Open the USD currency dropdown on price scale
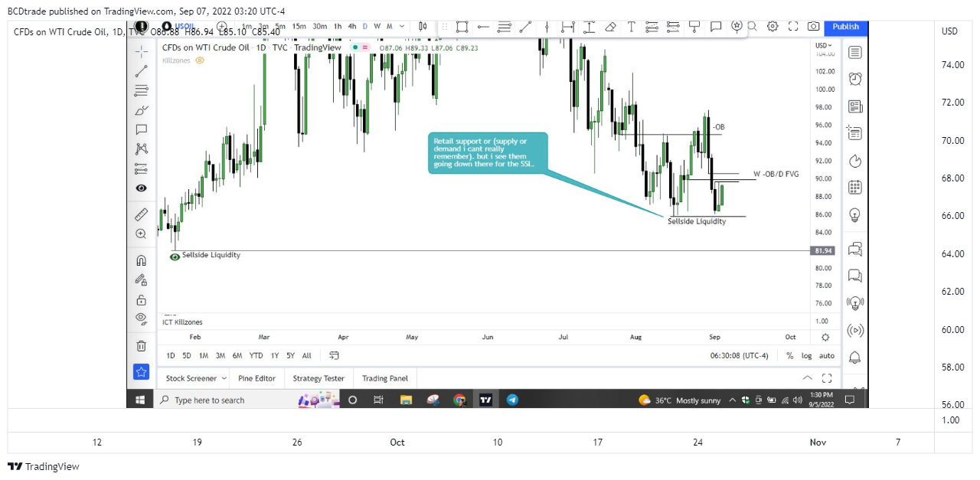The height and width of the screenshot is (480, 980). (823, 45)
